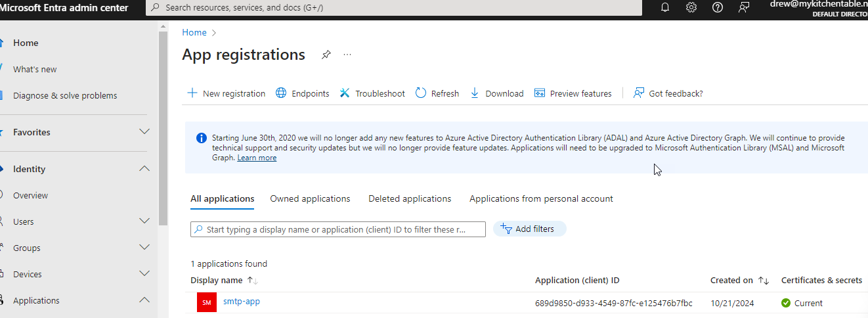Click the Add filters funnel icon
868x318 pixels.
click(x=506, y=229)
